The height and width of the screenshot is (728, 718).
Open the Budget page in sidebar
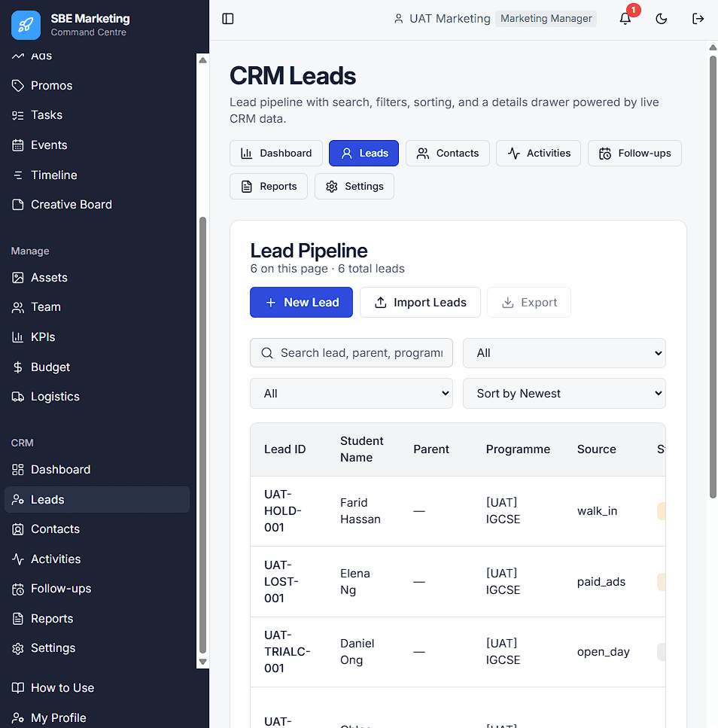96,367
